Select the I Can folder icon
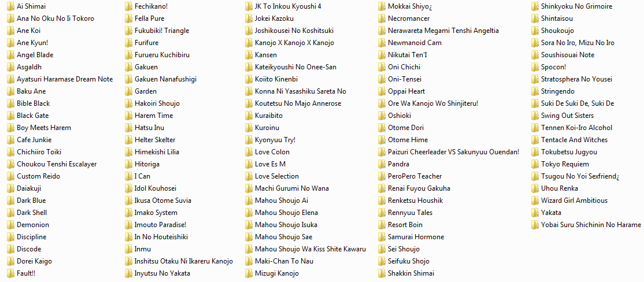 (128, 176)
